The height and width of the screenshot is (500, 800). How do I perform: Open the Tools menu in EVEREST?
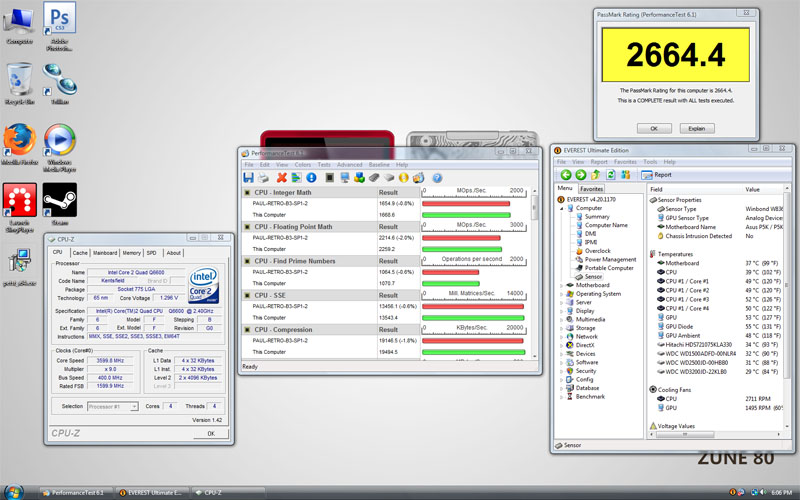coord(650,162)
